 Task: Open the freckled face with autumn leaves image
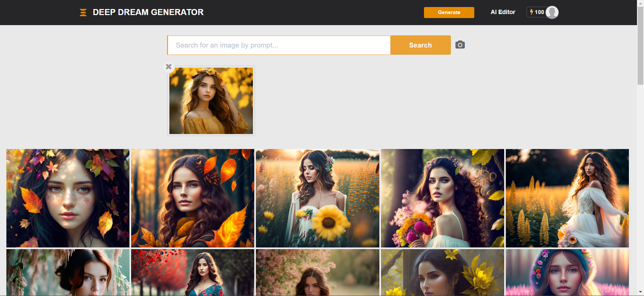[x=68, y=198]
